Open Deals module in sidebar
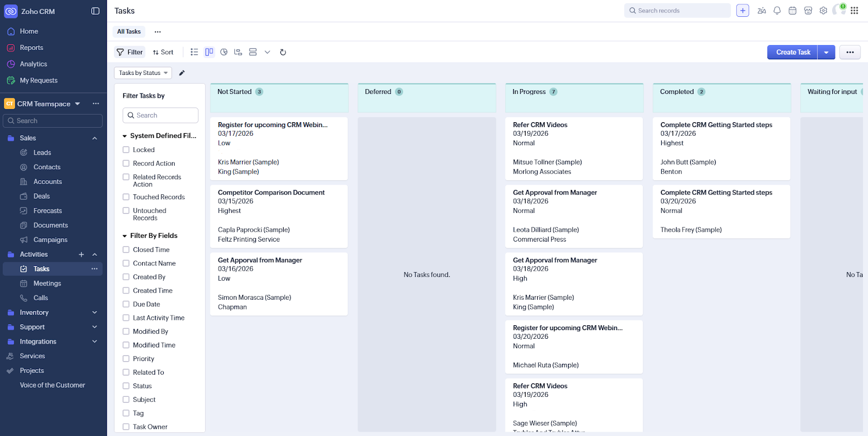Viewport: 868px width, 436px height. [42, 197]
